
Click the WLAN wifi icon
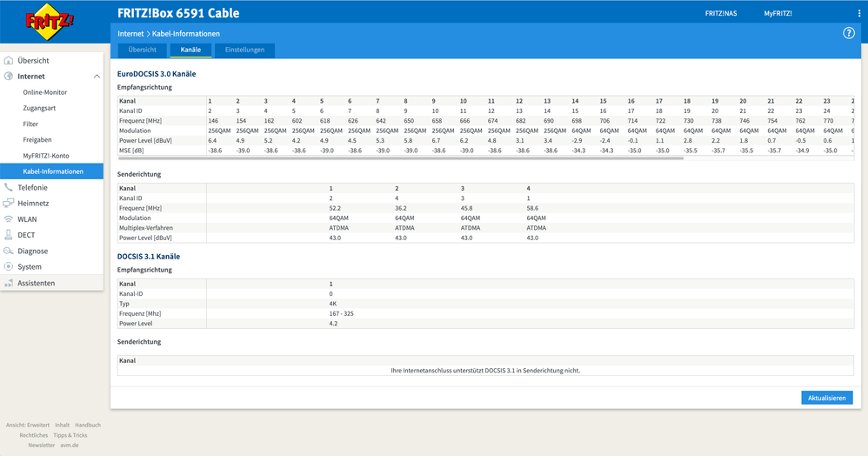click(x=9, y=218)
